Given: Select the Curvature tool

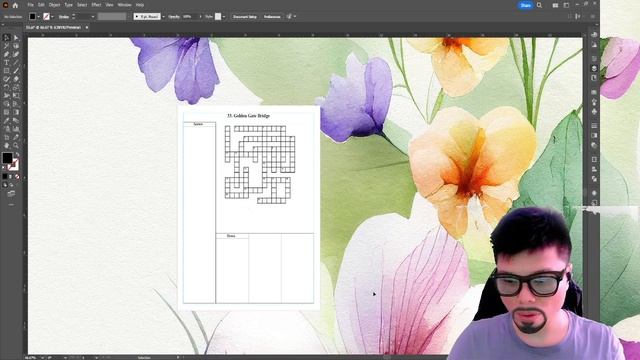Looking at the screenshot, I should pyautogui.click(x=16, y=54).
